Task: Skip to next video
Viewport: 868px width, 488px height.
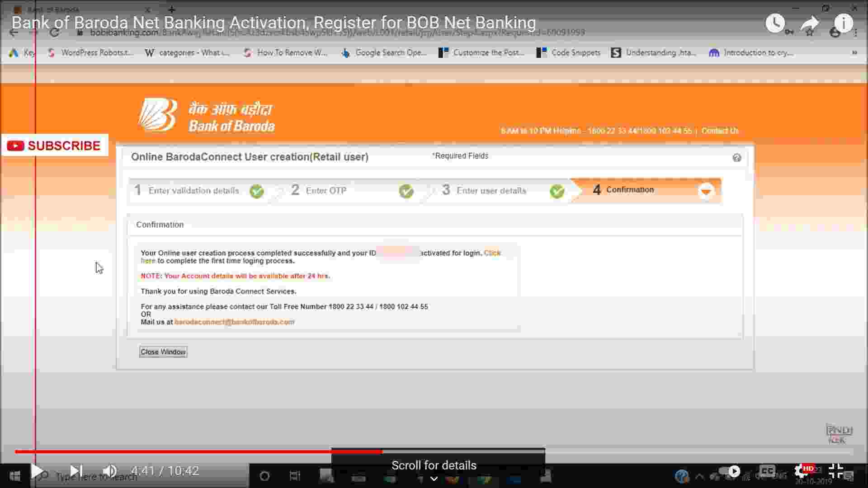Action: [x=76, y=471]
